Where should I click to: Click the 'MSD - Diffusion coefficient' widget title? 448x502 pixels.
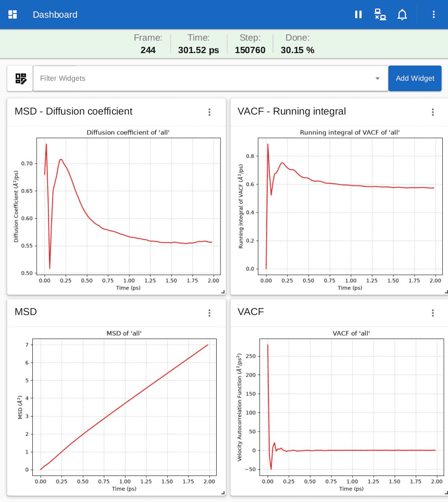click(x=73, y=111)
